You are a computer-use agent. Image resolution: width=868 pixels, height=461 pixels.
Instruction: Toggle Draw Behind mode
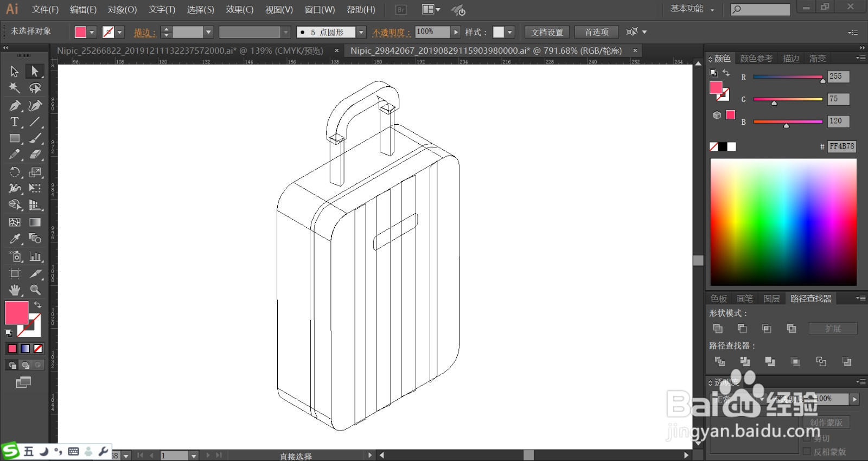[x=25, y=365]
